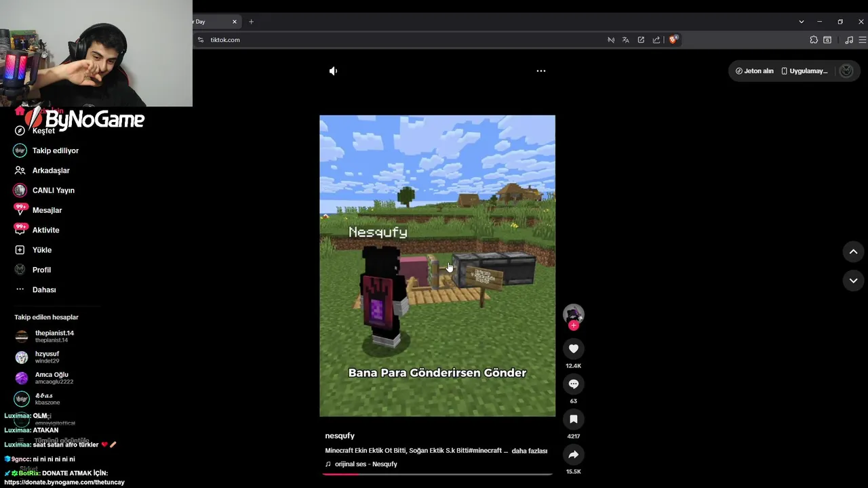Screen dimensions: 868x488
Task: Follow nesqufy with the red plus badge
Action: click(x=574, y=325)
